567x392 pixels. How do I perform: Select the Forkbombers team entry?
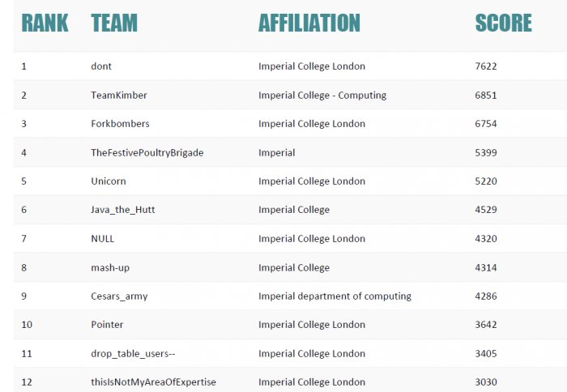click(121, 124)
